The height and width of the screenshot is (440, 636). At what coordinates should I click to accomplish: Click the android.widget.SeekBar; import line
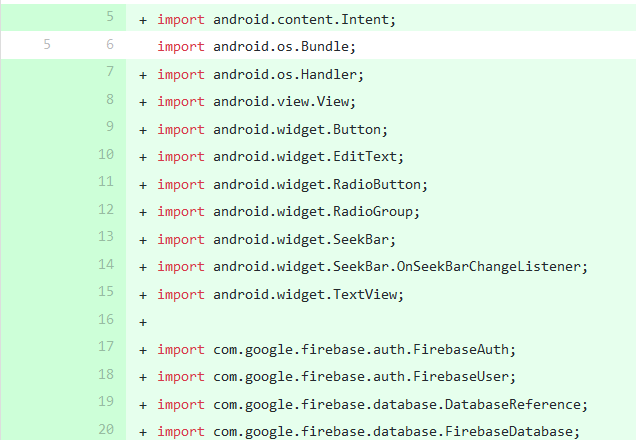tap(276, 239)
